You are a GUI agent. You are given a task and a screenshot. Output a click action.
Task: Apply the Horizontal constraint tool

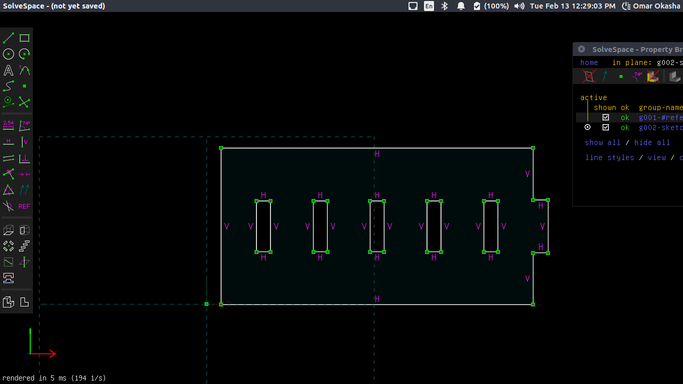click(x=8, y=142)
